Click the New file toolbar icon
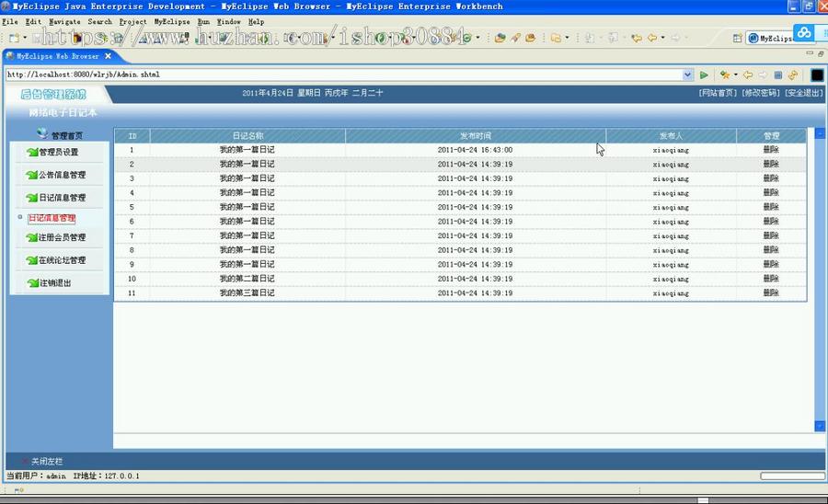 click(x=14, y=38)
